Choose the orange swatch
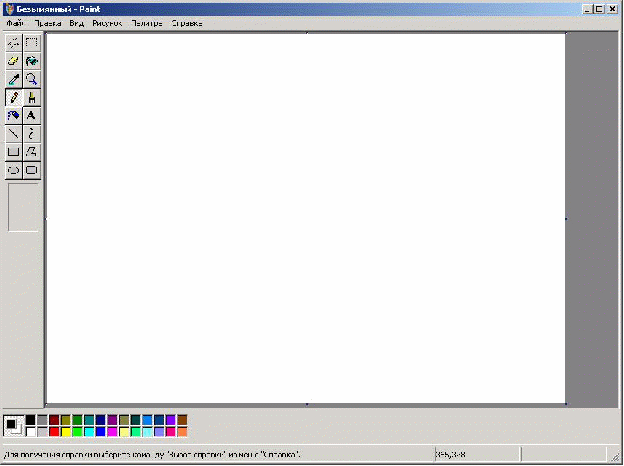The image size is (624, 466). [x=182, y=432]
